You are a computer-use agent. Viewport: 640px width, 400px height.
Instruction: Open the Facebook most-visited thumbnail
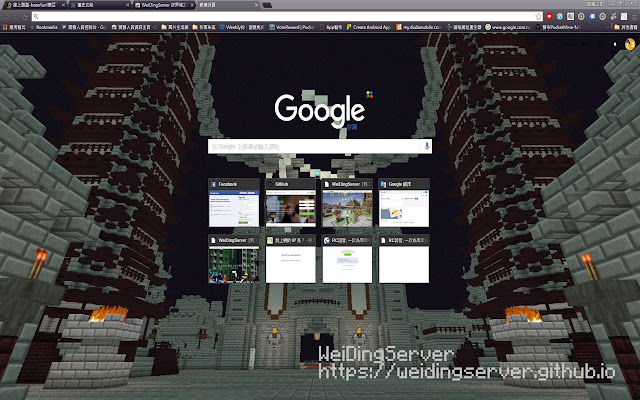click(x=234, y=202)
